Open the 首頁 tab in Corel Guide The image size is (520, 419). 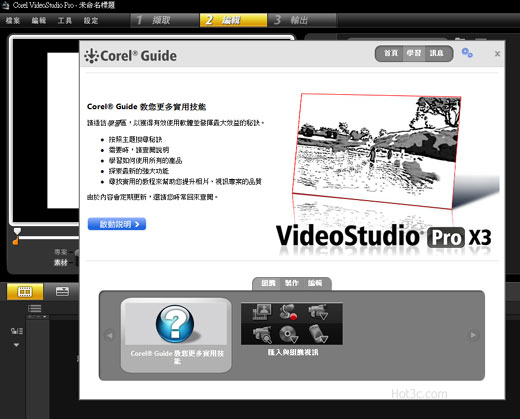click(x=391, y=53)
